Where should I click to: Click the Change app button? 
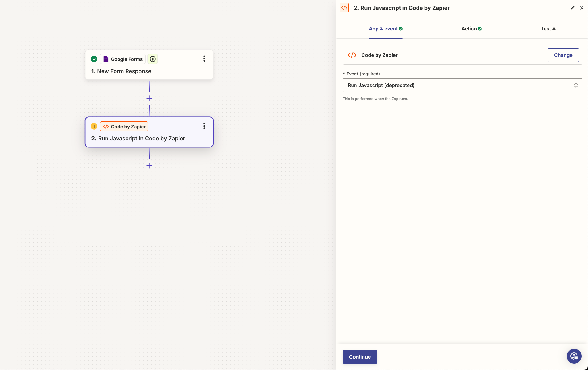563,55
